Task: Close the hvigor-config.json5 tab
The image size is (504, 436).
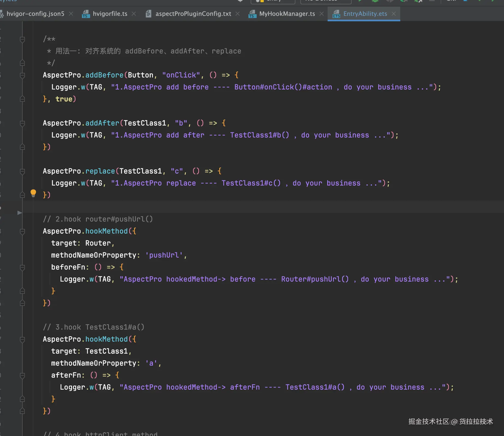Action: pos(71,14)
